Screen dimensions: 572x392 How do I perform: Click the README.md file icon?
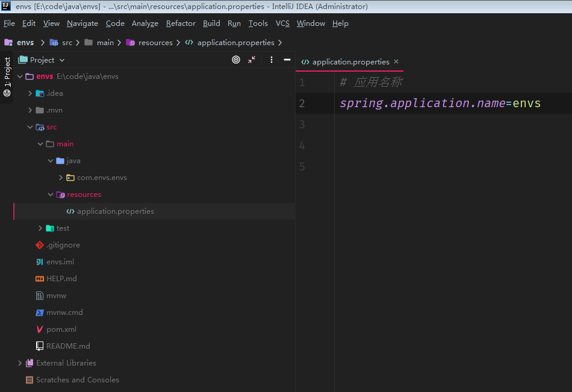tap(40, 346)
